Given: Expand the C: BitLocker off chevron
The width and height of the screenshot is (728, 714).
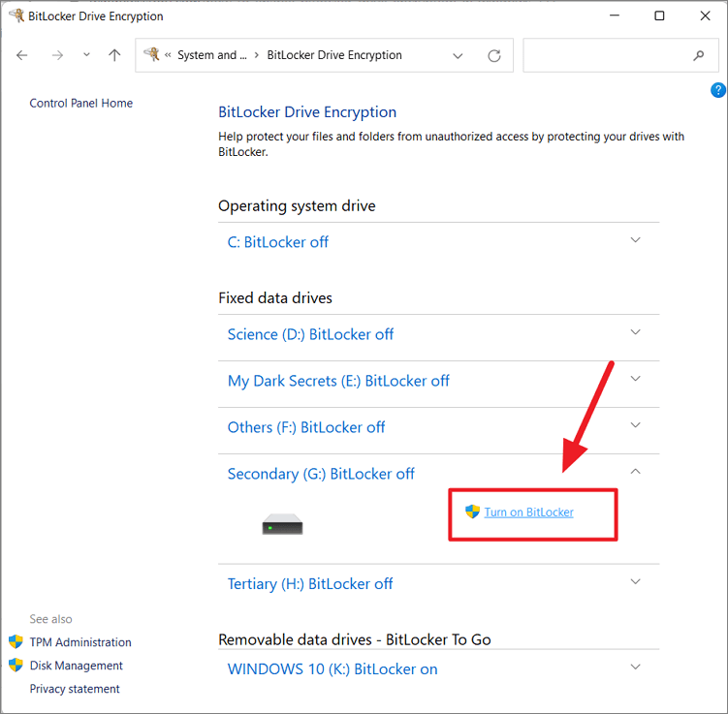Looking at the screenshot, I should pyautogui.click(x=635, y=240).
